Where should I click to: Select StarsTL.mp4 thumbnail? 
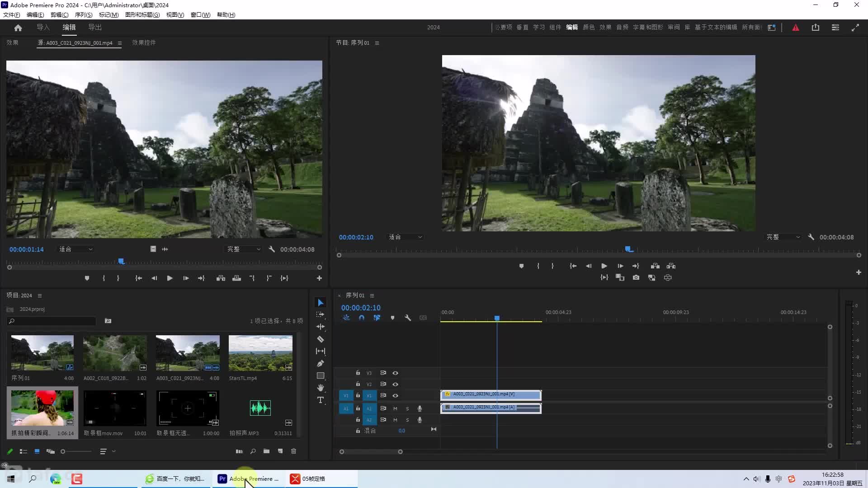(260, 353)
